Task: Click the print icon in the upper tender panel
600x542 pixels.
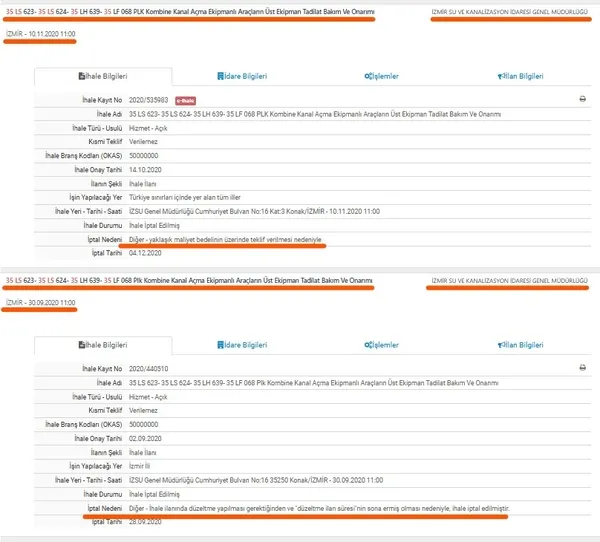Action: (582, 100)
